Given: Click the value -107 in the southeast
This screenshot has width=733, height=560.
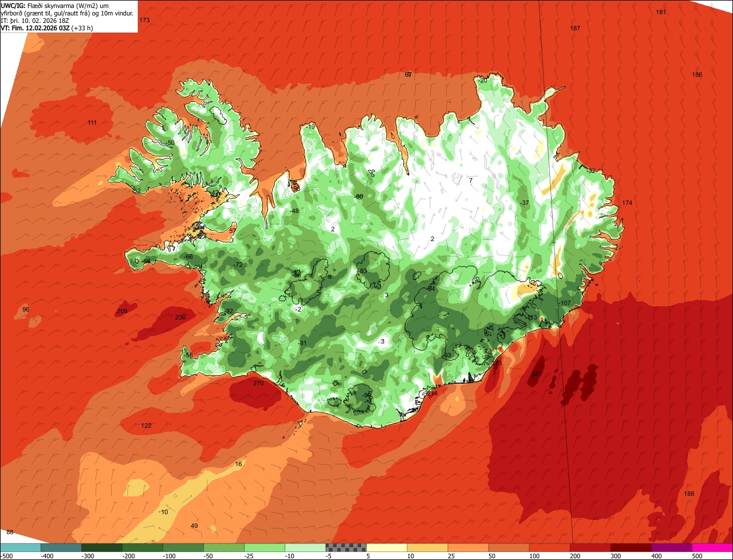Looking at the screenshot, I should coord(565,303).
